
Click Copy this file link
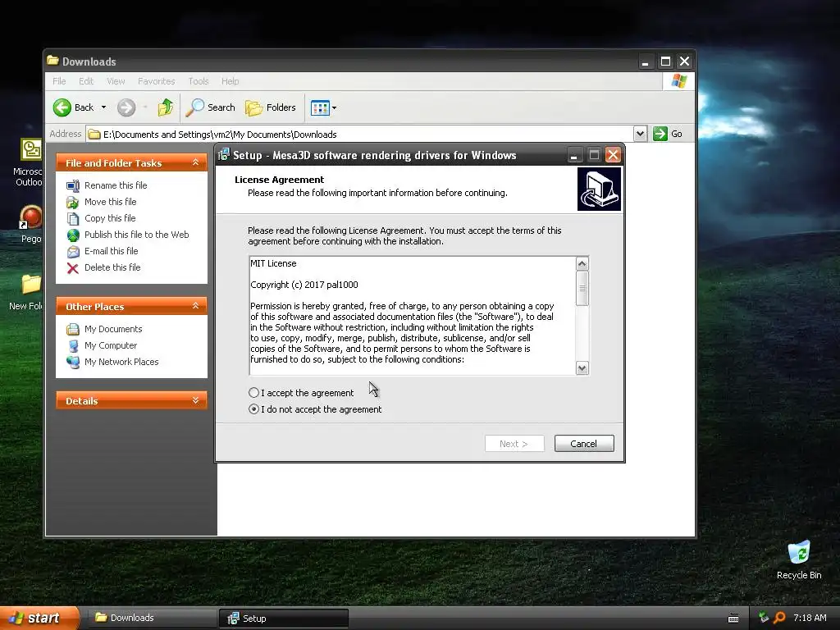coord(110,218)
